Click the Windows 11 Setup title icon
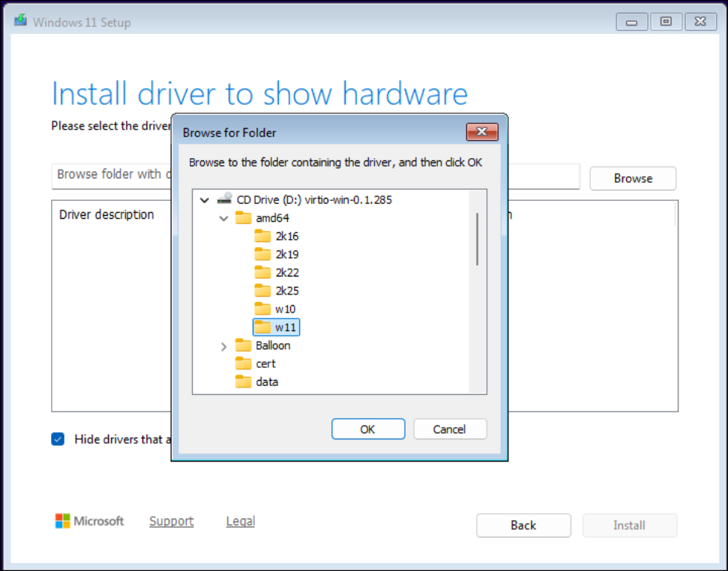The width and height of the screenshot is (728, 571). click(20, 21)
